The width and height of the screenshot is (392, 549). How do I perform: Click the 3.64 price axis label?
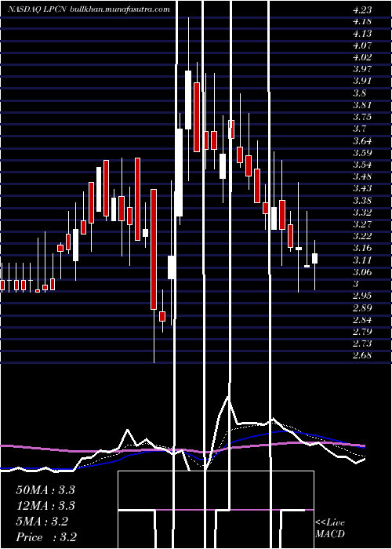[362, 141]
